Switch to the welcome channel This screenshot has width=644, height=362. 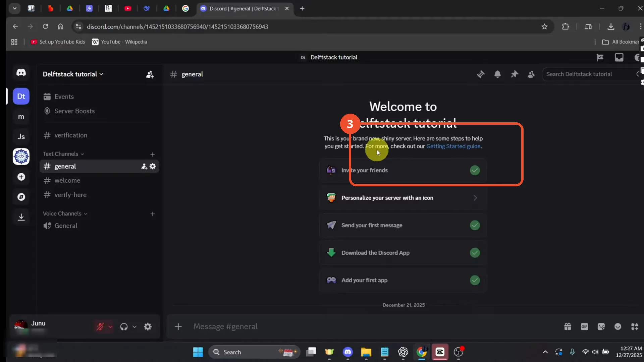pos(99,180)
